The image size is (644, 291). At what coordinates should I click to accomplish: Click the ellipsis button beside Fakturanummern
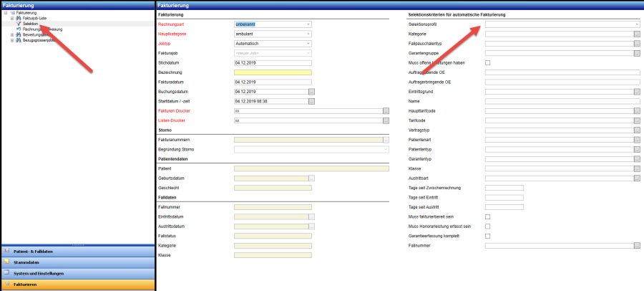(x=386, y=140)
